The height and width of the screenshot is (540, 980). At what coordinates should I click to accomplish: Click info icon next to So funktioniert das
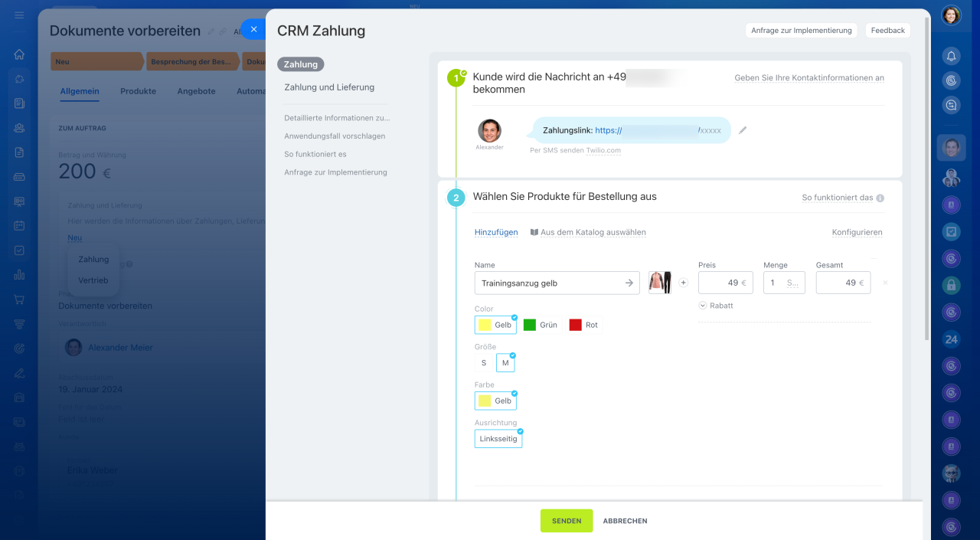point(880,198)
